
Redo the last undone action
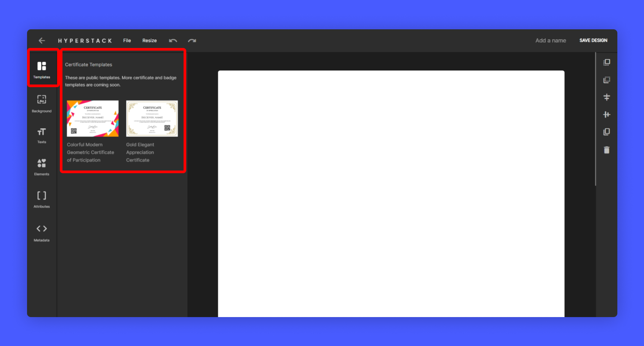[192, 41]
